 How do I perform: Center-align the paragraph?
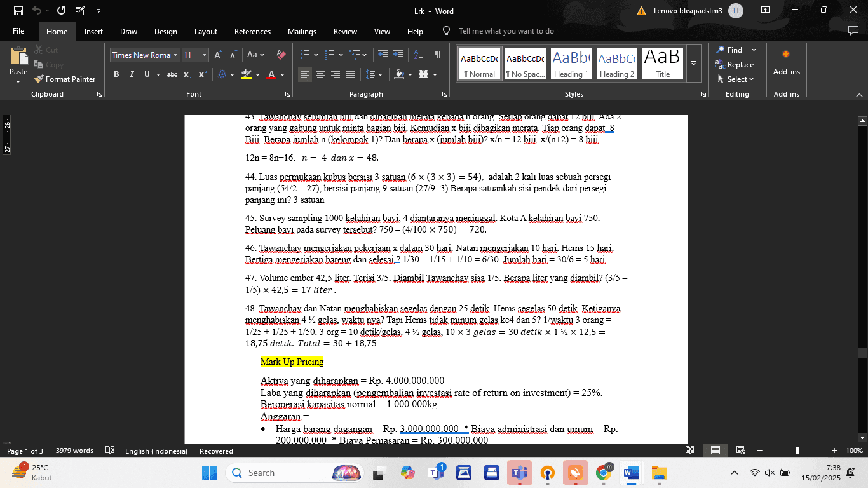320,74
